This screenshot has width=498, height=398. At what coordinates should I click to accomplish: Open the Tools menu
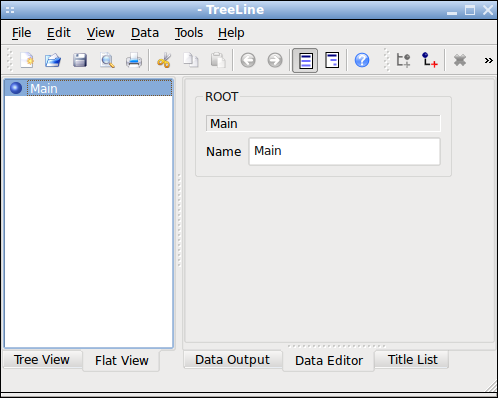coord(189,33)
